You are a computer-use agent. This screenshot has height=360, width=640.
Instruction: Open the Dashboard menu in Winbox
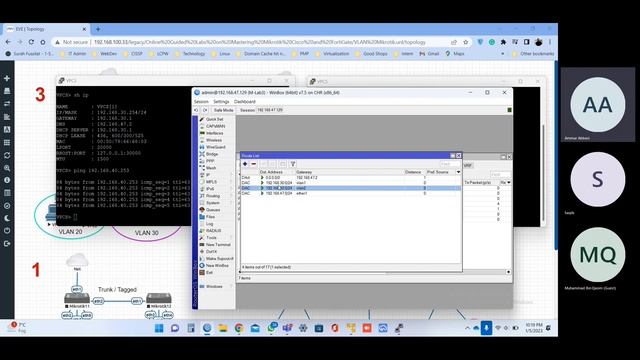click(244, 101)
